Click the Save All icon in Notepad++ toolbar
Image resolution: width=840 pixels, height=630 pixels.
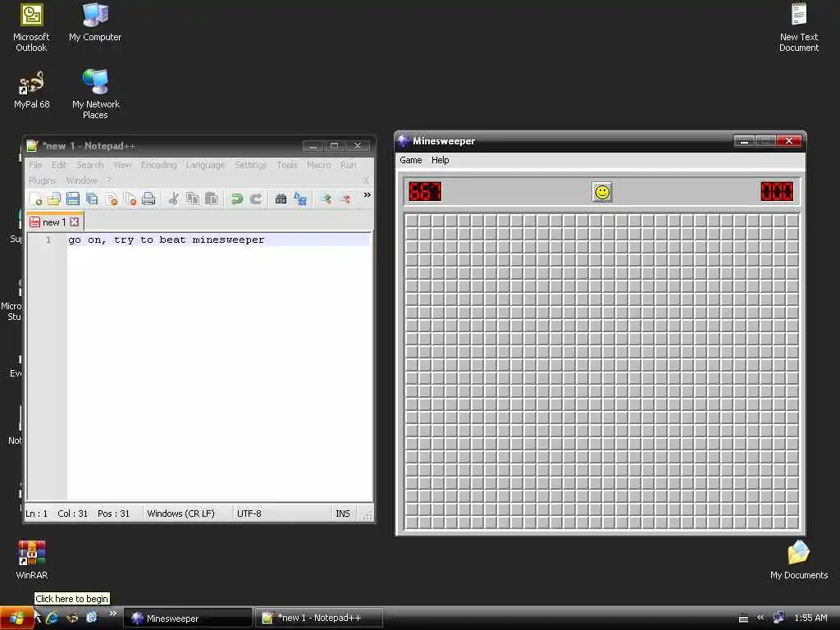(x=92, y=199)
